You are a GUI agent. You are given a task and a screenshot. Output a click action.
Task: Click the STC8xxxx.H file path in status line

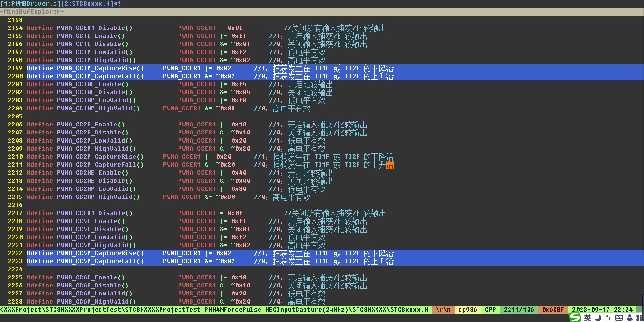[x=214, y=310]
